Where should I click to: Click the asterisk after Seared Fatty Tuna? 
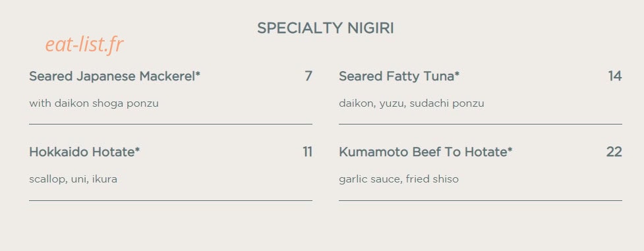point(457,74)
